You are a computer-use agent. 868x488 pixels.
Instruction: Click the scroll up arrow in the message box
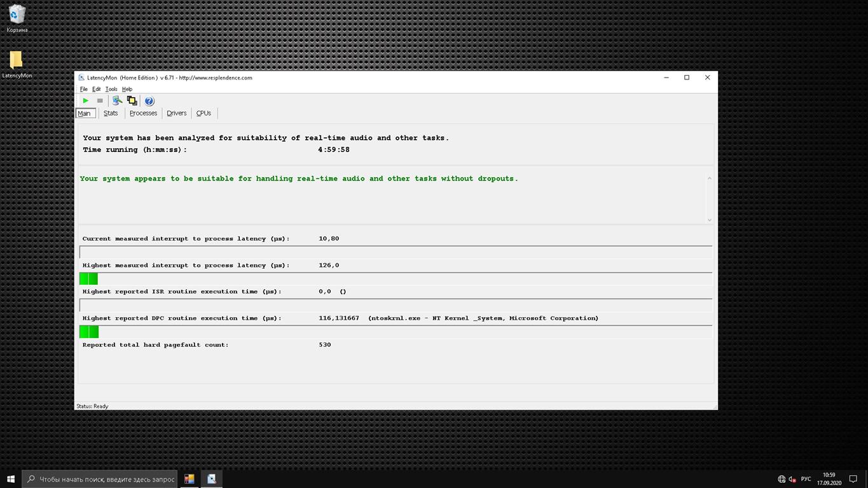tap(709, 178)
